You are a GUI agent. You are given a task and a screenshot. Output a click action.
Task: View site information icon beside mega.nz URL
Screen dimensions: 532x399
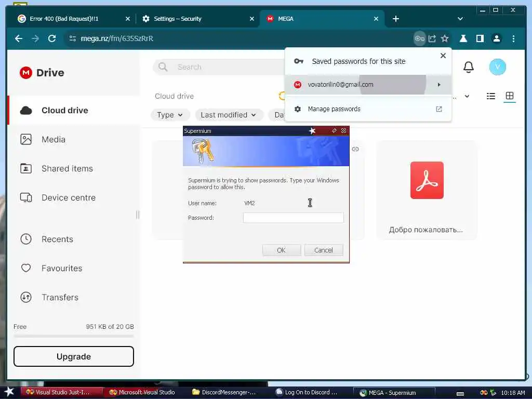click(x=73, y=38)
